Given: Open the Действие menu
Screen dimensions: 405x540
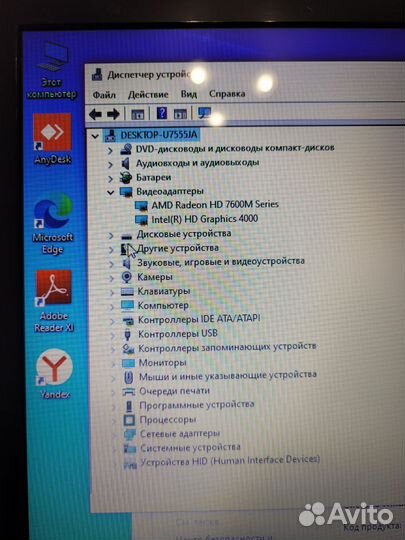Looking at the screenshot, I should pyautogui.click(x=148, y=94).
